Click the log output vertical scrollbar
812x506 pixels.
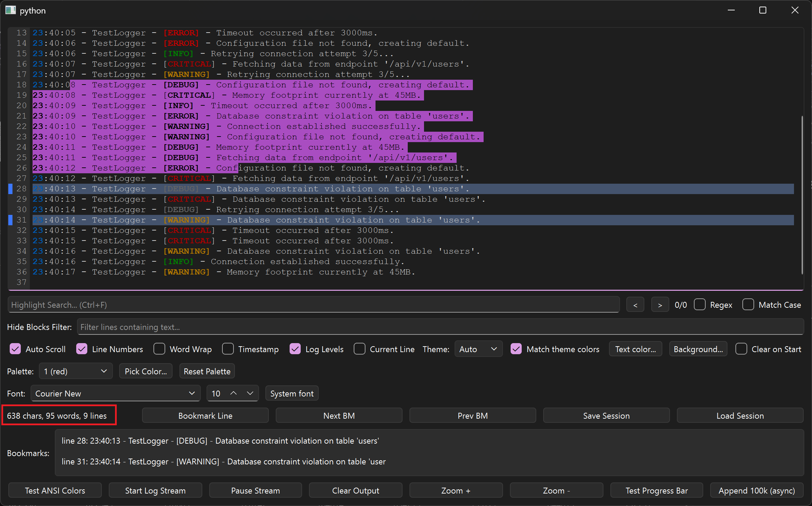(802, 195)
